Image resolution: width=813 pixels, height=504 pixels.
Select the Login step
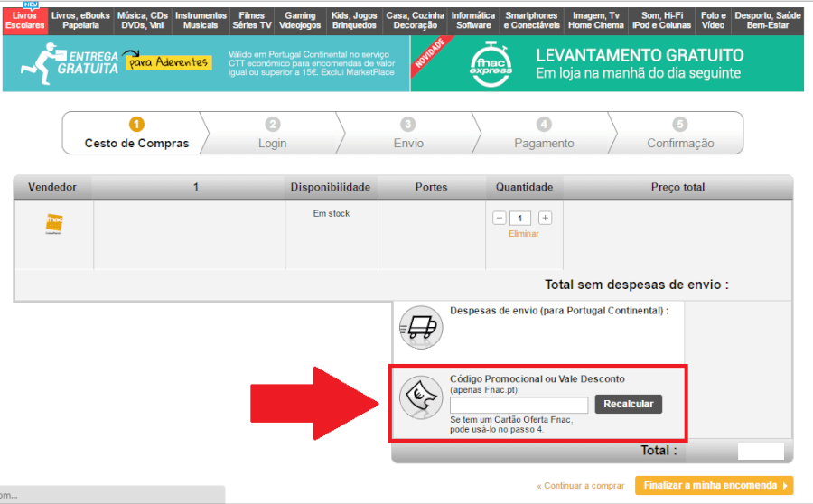click(x=272, y=134)
